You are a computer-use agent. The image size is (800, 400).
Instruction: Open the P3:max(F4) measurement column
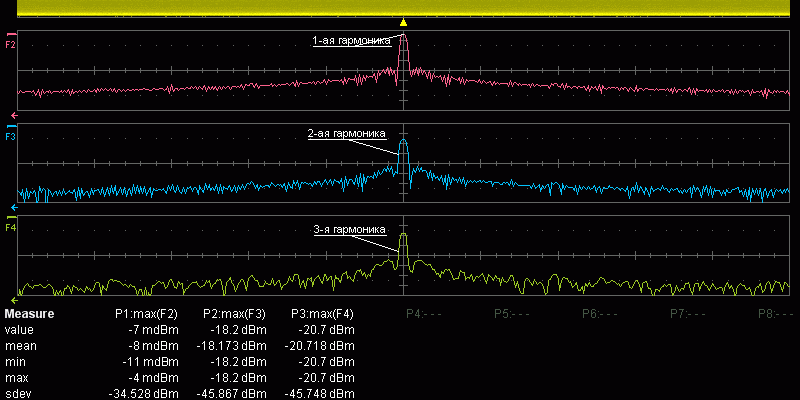pyautogui.click(x=321, y=314)
